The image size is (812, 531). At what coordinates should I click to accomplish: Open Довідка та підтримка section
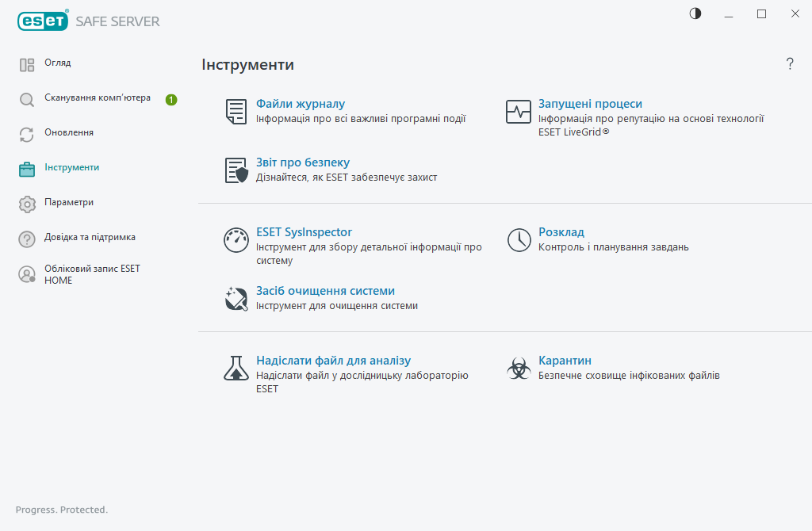click(89, 238)
